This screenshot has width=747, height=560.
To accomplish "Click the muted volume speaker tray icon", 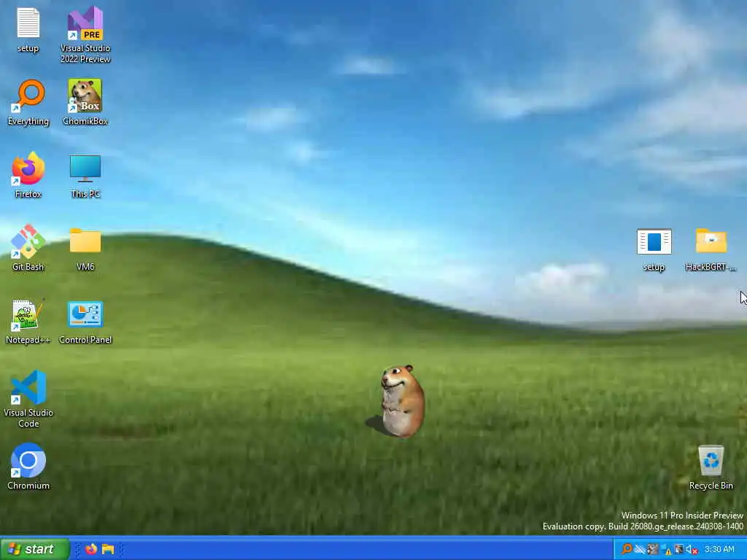I will pos(692,550).
